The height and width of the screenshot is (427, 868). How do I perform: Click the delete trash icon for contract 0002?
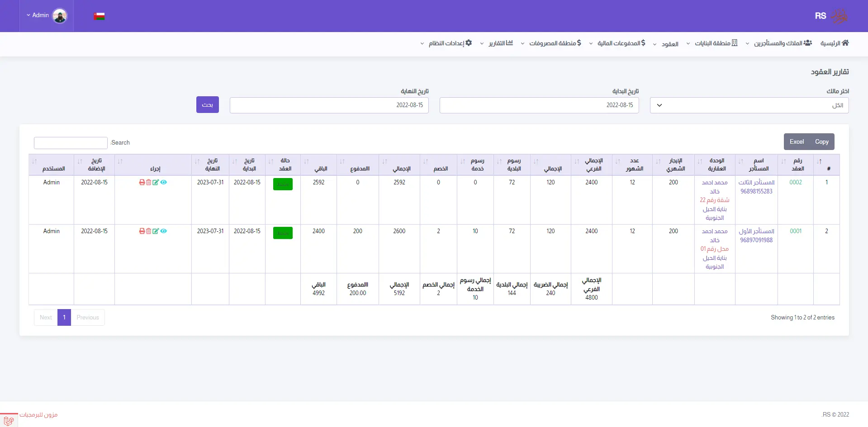149,183
